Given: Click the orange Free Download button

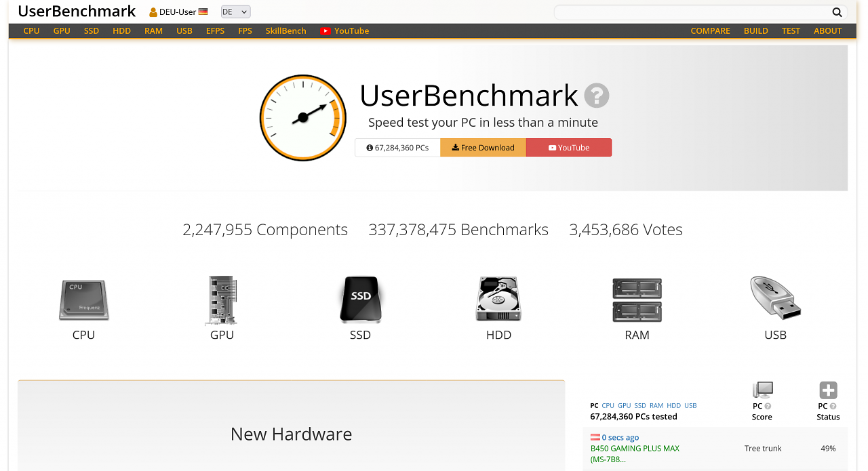Looking at the screenshot, I should click(484, 148).
